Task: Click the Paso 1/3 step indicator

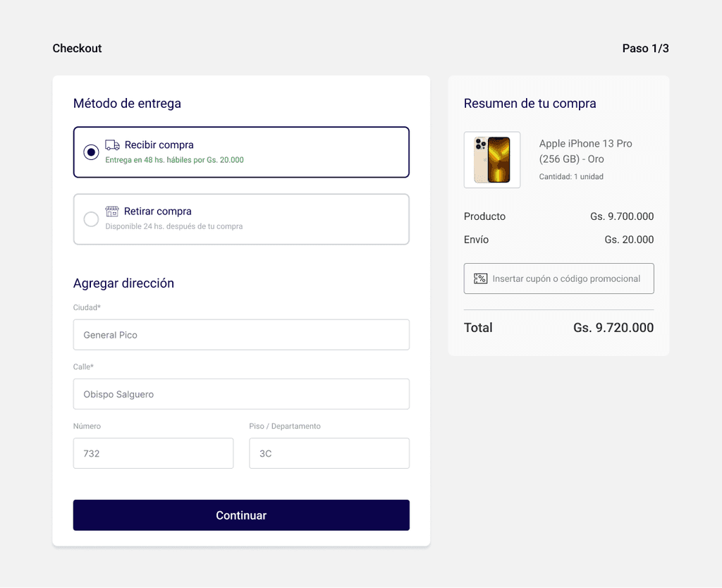Action: pos(646,49)
